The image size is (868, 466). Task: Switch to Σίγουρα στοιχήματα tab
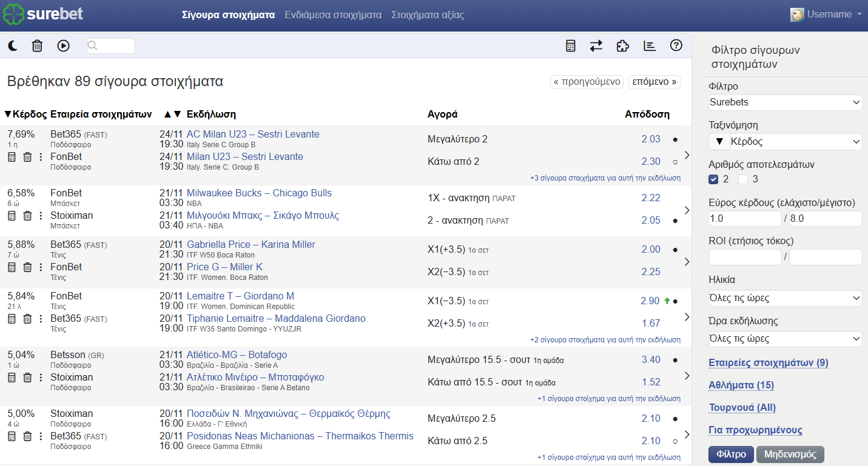pyautogui.click(x=229, y=15)
